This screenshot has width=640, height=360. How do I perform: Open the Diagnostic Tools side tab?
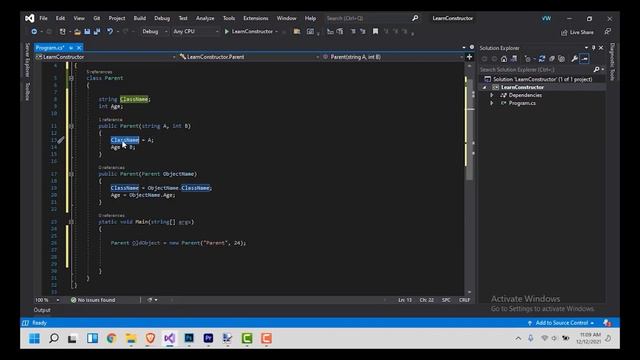pos(612,62)
